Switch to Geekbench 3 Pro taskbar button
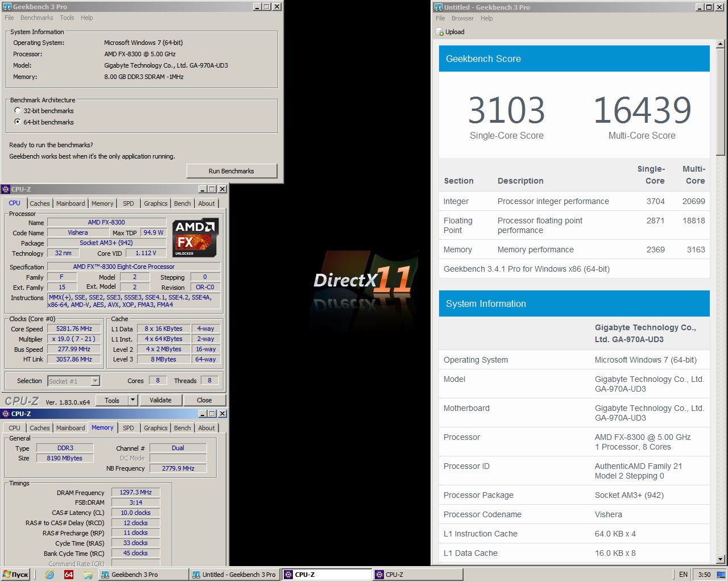Viewport: 728px width, 582px height. (143, 575)
